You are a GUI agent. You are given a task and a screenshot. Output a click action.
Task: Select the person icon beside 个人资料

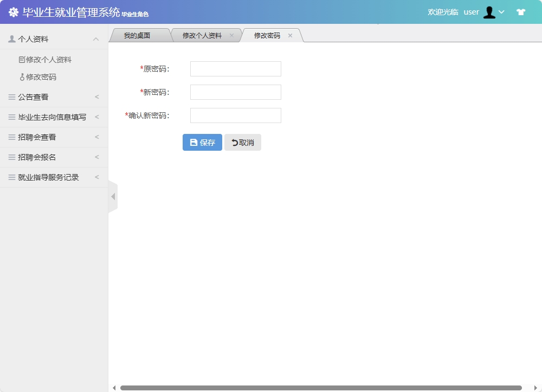pos(11,38)
